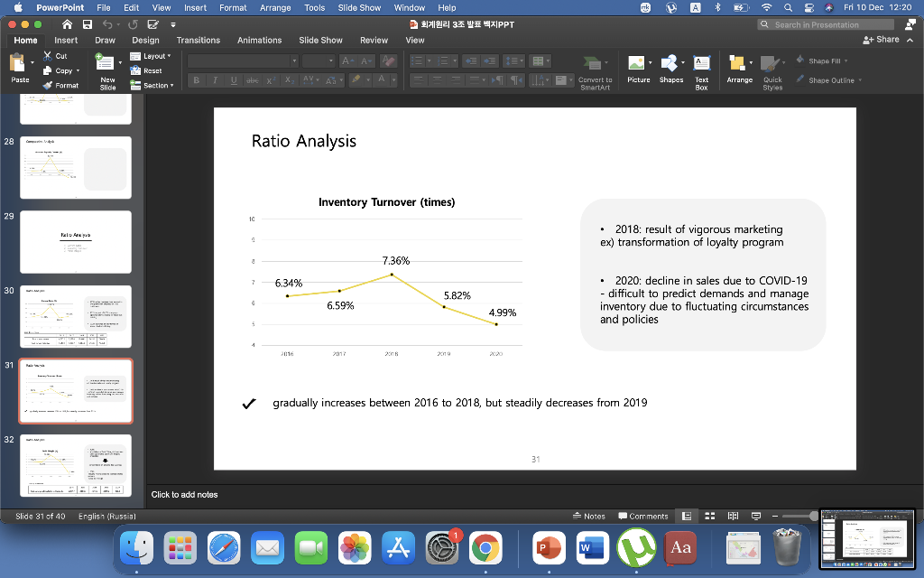Click the Search in Presentation field
Viewport: 924px width, 578px height.
[826, 24]
